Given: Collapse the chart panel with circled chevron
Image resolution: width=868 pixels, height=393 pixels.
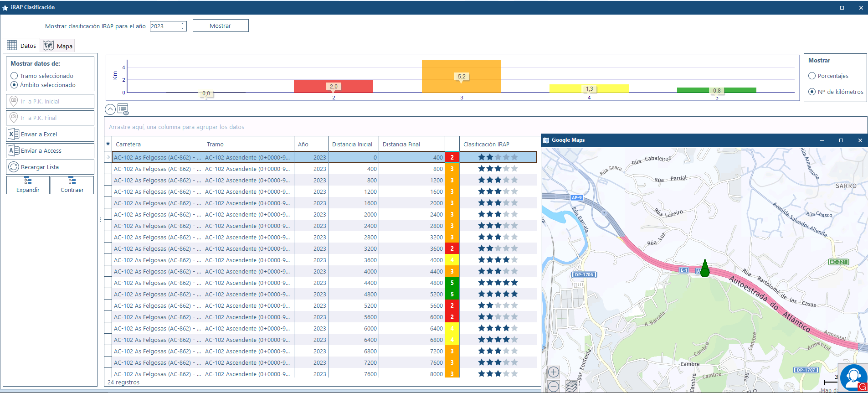Looking at the screenshot, I should (110, 109).
